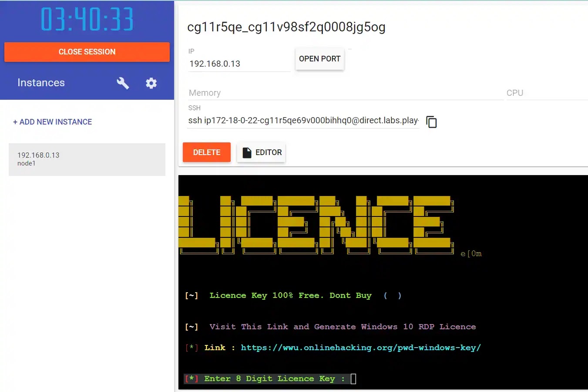This screenshot has height=392, width=588.
Task: Click the Instances heading
Action: [x=41, y=83]
